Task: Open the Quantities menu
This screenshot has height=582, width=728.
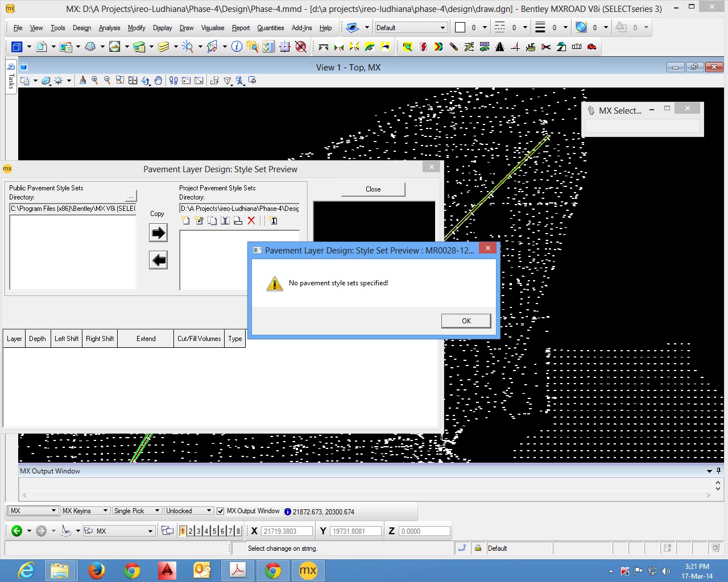Action: coord(271,28)
